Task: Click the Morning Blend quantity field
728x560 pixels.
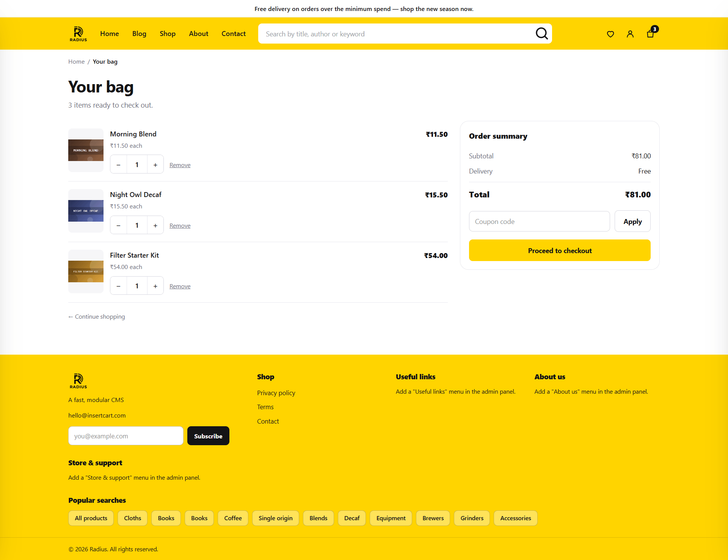Action: [x=137, y=165]
